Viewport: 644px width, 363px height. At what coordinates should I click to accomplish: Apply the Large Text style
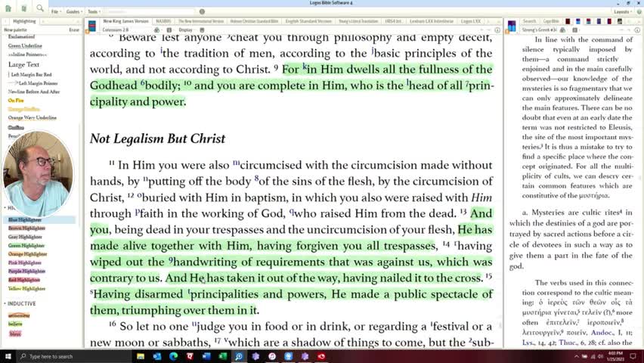(24, 64)
